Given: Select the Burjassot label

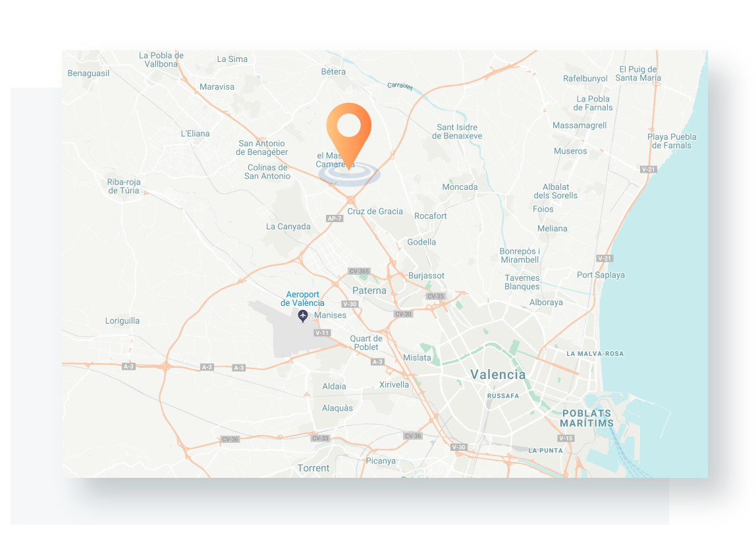Looking at the screenshot, I should 426,275.
